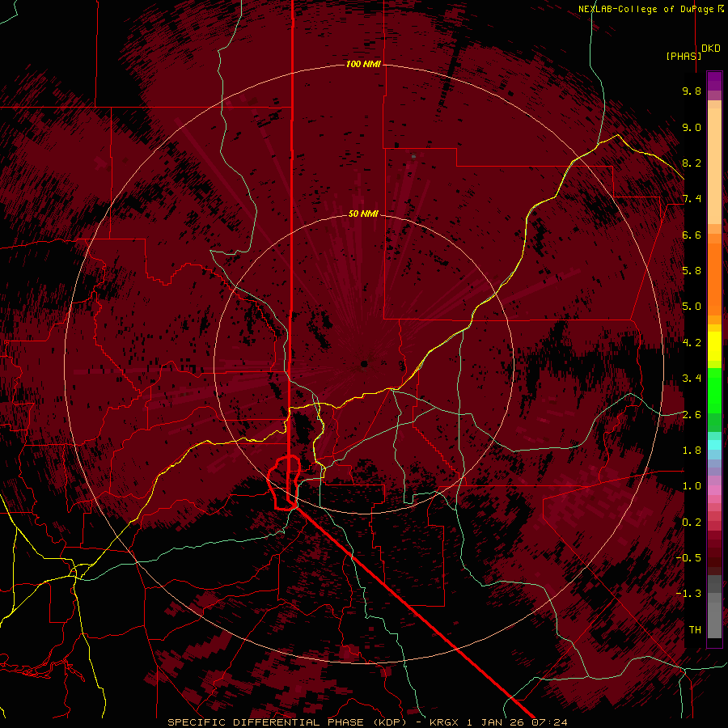The width and height of the screenshot is (728, 728).
Task: Click the 50 NMI range ring label
Action: pyautogui.click(x=363, y=214)
